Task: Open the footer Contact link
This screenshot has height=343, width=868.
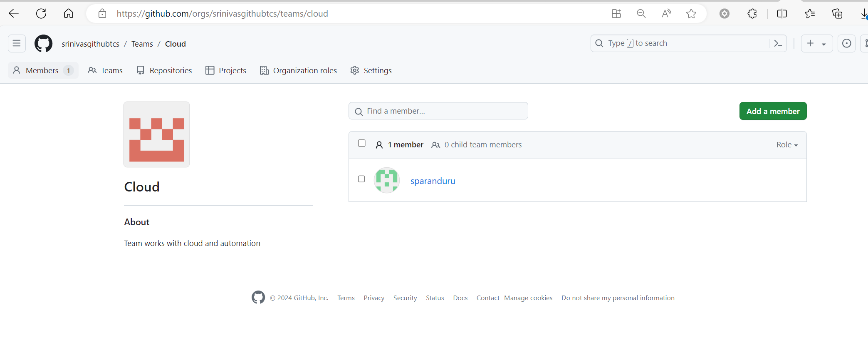Action: coord(488,298)
